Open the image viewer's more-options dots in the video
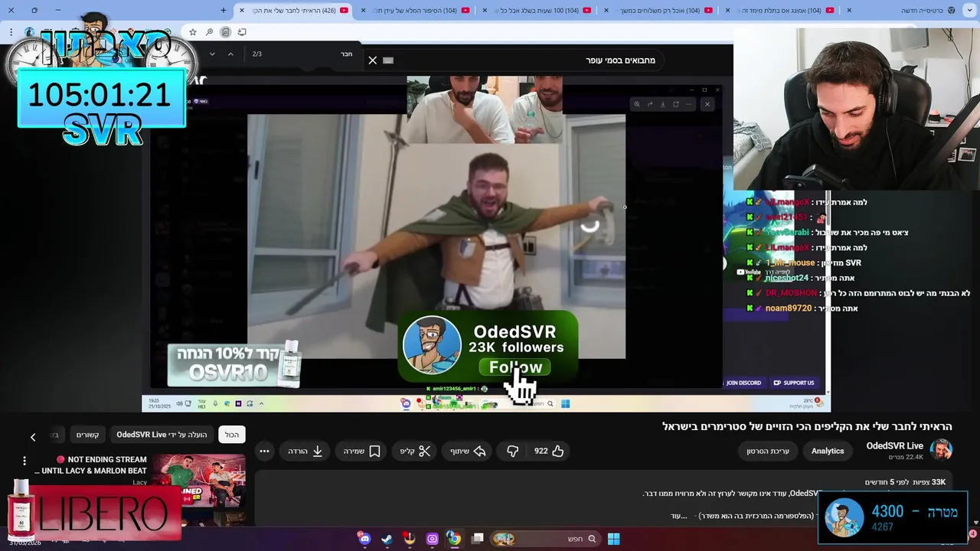 click(x=688, y=104)
